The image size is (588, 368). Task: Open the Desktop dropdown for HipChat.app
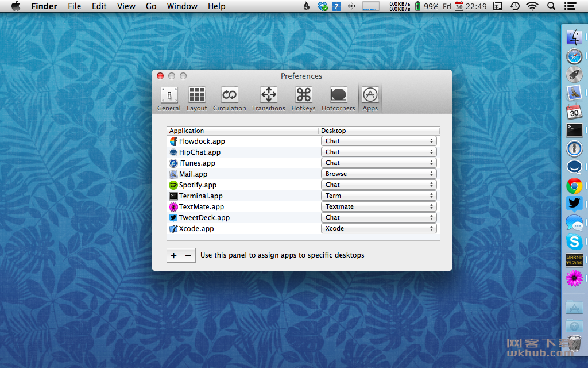[x=379, y=152]
